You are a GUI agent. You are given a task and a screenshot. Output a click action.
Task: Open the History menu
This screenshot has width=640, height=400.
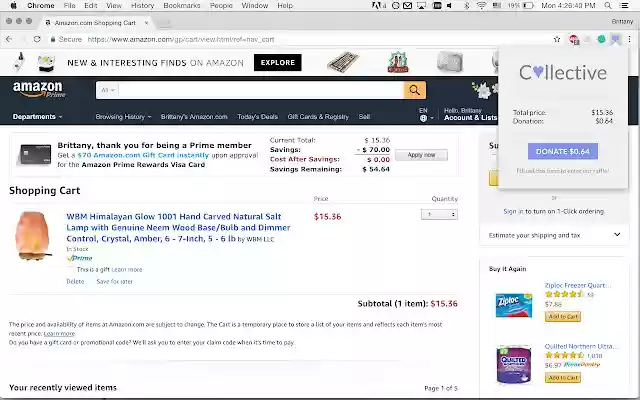coord(142,6)
